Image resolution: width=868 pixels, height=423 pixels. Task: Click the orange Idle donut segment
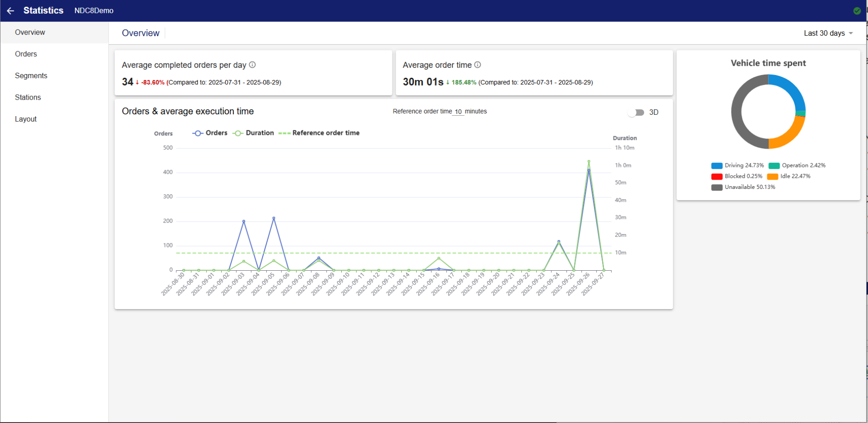tap(791, 135)
